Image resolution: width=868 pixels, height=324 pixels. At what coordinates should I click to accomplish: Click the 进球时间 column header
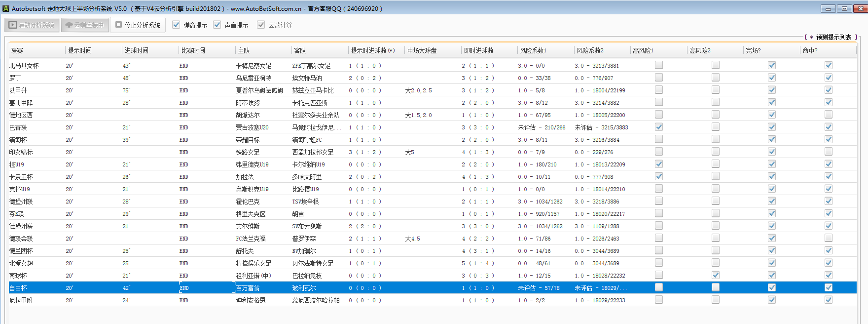coord(136,50)
